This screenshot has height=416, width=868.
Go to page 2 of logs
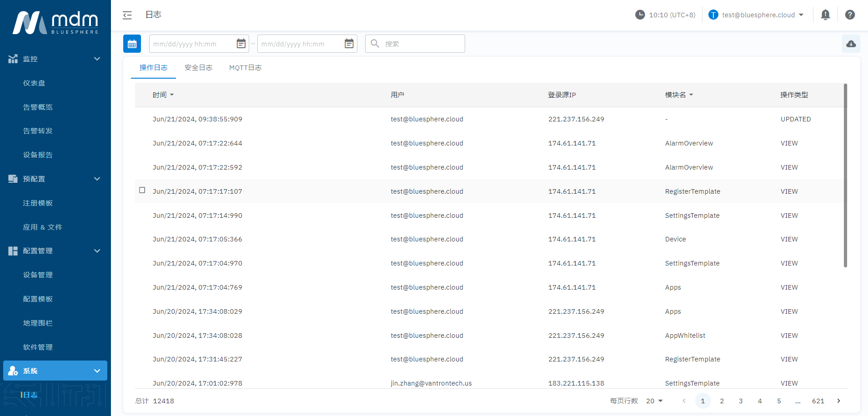click(722, 401)
